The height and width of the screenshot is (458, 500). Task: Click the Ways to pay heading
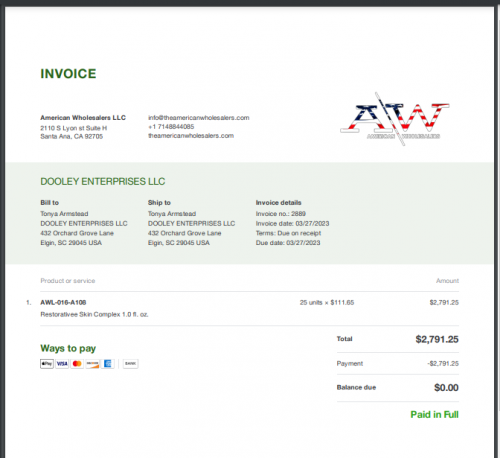[x=68, y=348]
